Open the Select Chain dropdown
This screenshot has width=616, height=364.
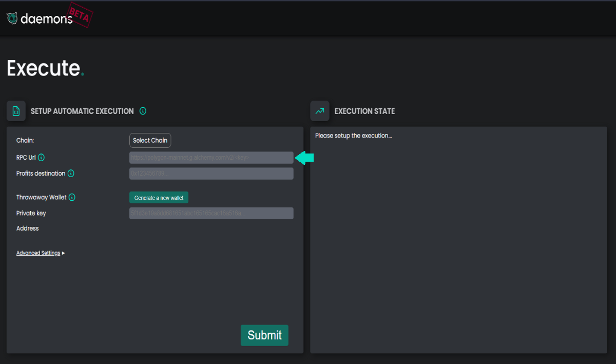click(150, 141)
